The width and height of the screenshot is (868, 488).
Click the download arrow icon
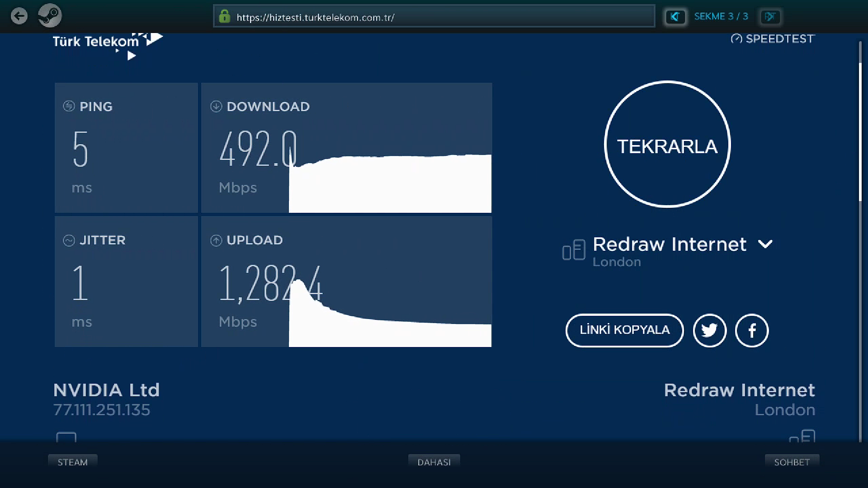tap(216, 106)
